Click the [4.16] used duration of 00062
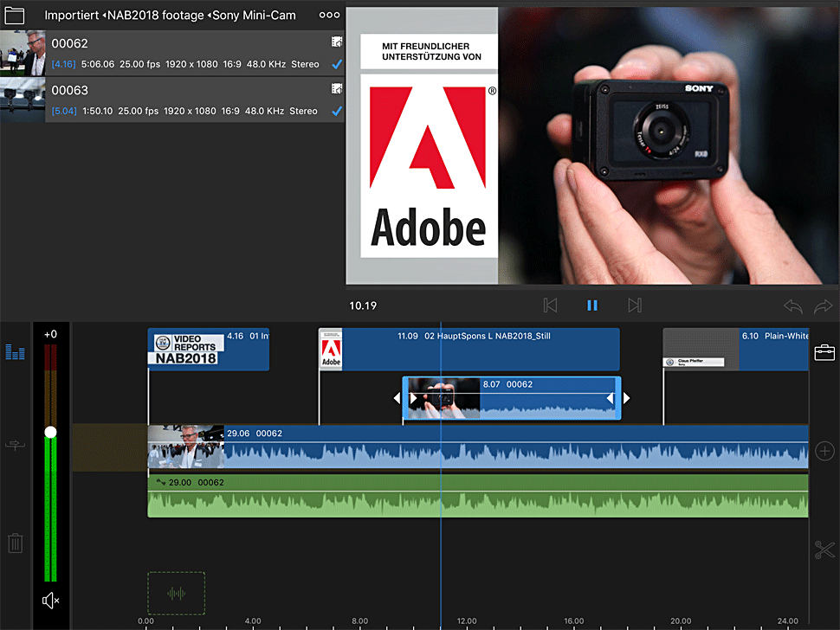Viewport: 840px width, 630px height. coord(63,64)
